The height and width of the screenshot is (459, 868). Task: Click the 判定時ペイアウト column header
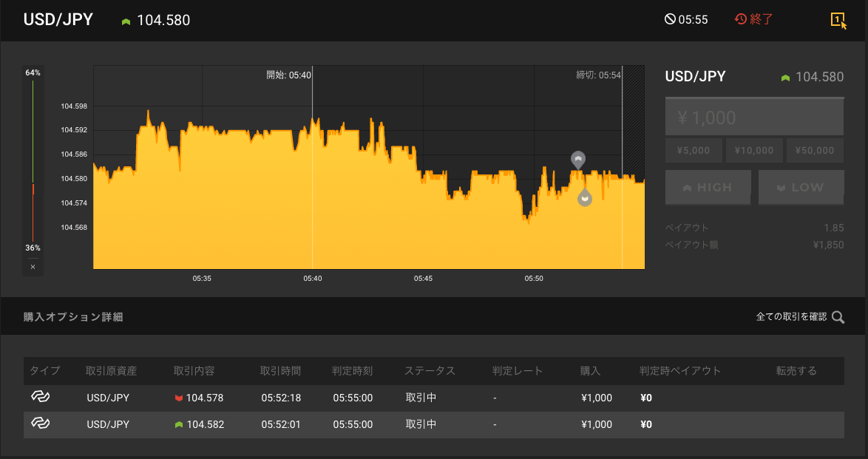pyautogui.click(x=680, y=371)
